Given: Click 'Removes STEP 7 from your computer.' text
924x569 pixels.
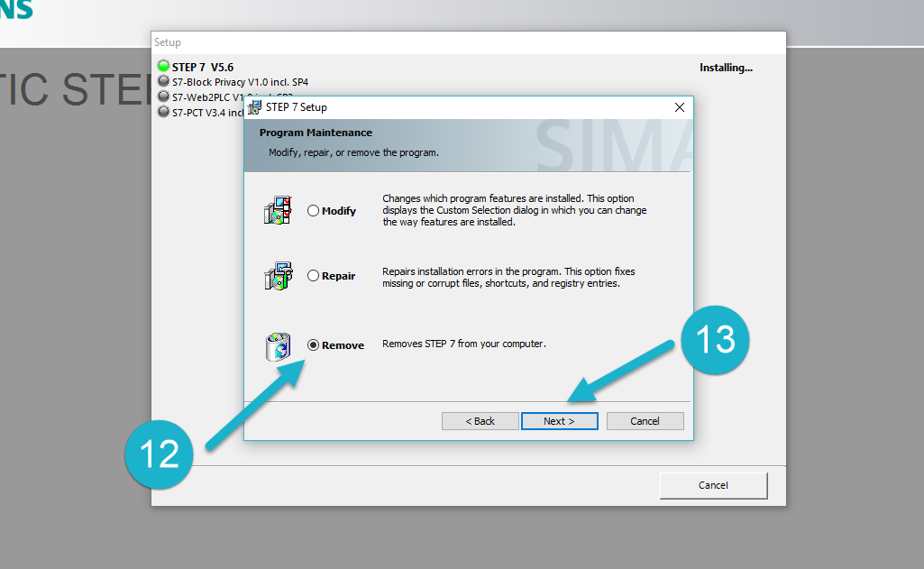Looking at the screenshot, I should 464,344.
